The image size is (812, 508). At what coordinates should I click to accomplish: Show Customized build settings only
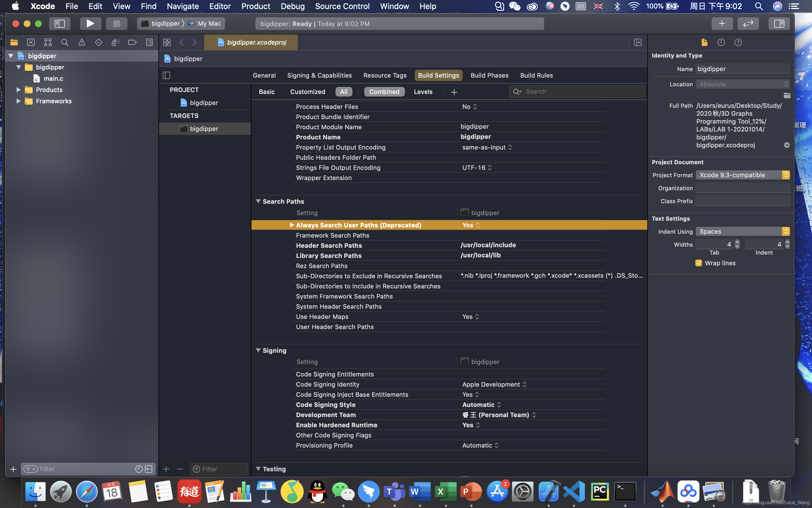307,92
